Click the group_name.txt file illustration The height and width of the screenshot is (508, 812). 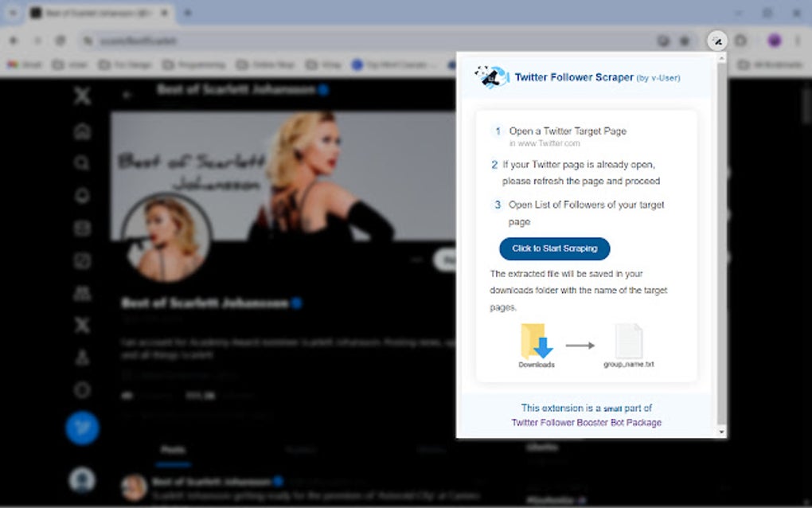point(631,341)
